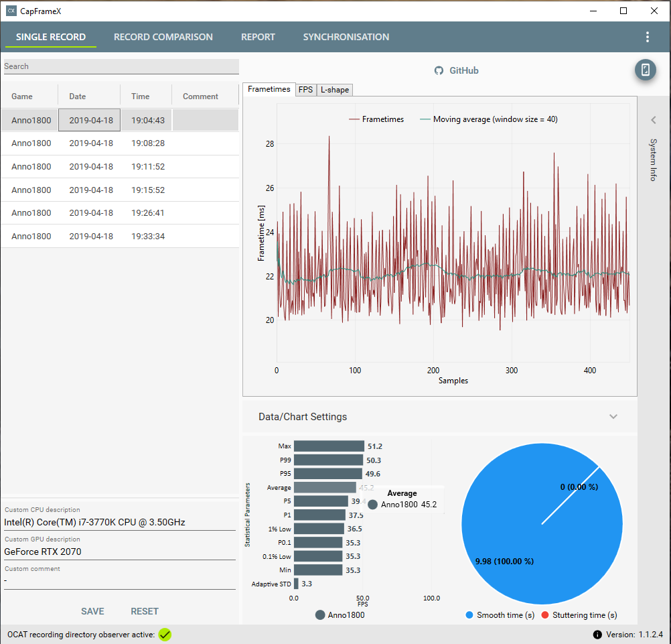Image resolution: width=671 pixels, height=644 pixels.
Task: Open the L-shape chart tab
Action: [x=335, y=90]
